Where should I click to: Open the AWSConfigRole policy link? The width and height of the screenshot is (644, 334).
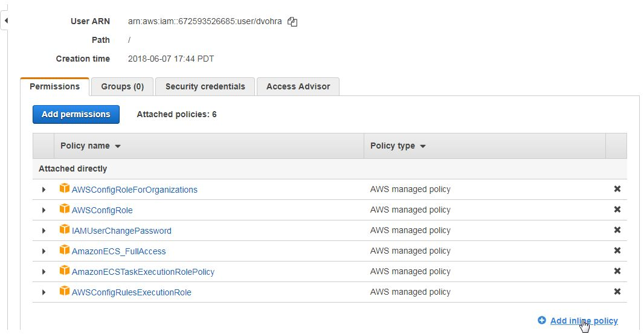[102, 210]
